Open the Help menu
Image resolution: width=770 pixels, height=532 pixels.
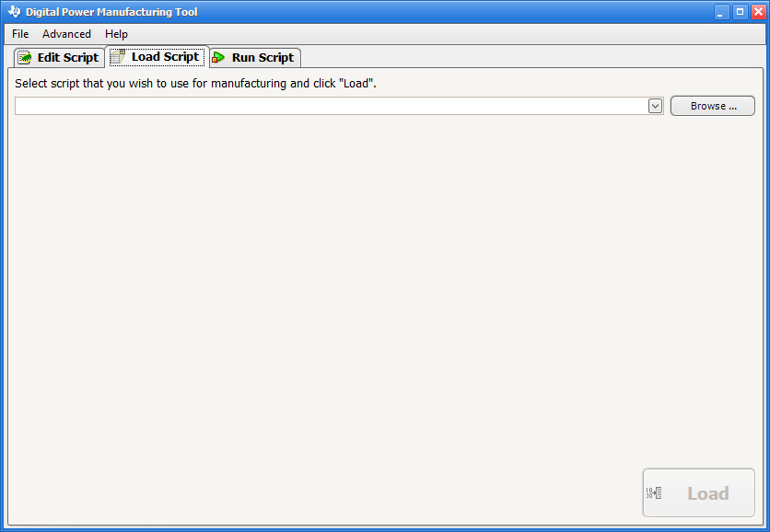(116, 34)
